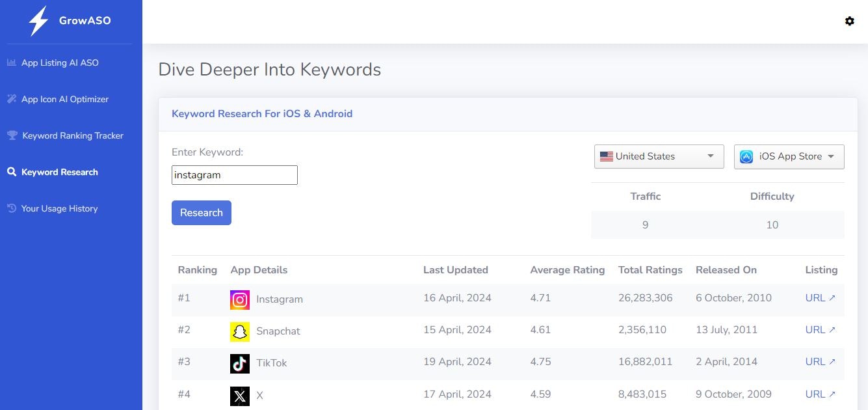Click the bar chart icon beside App Listing AI ASO
The width and height of the screenshot is (868, 410).
click(11, 62)
